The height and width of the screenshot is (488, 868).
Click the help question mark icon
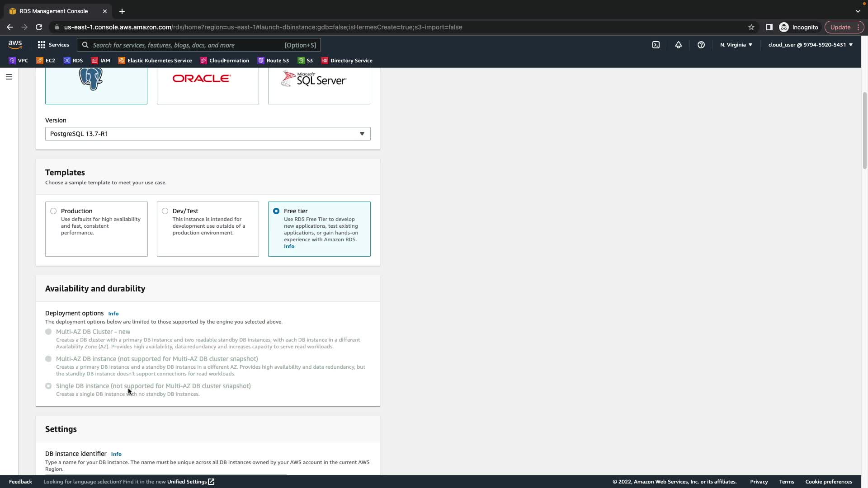(701, 45)
